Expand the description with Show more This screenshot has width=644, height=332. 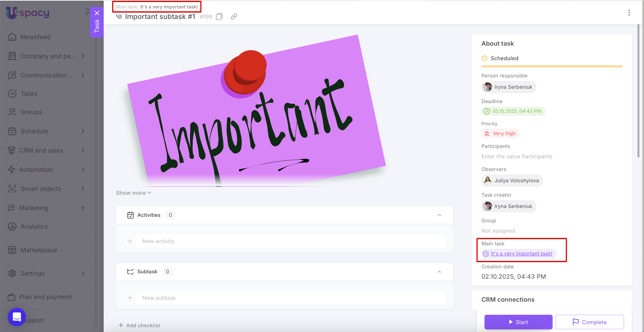tap(134, 193)
